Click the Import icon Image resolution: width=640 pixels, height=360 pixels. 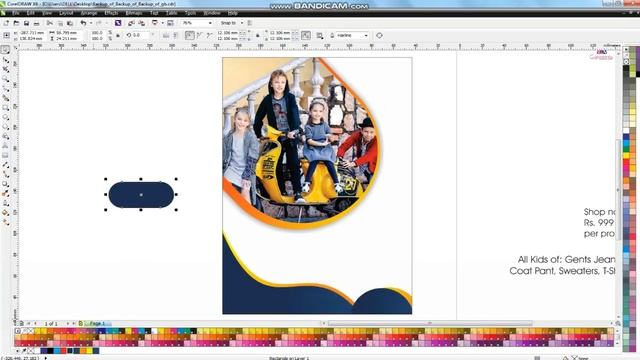tap(131, 23)
